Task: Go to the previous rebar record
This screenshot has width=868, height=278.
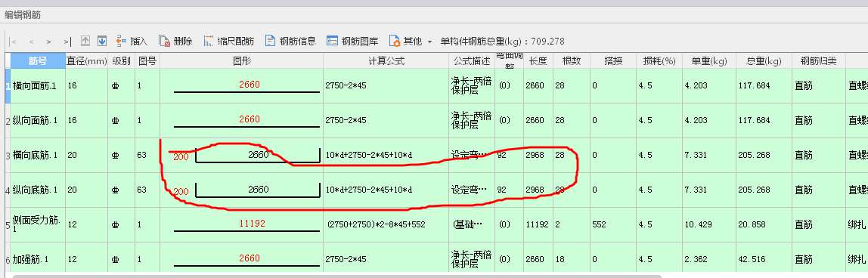Action: 31,42
